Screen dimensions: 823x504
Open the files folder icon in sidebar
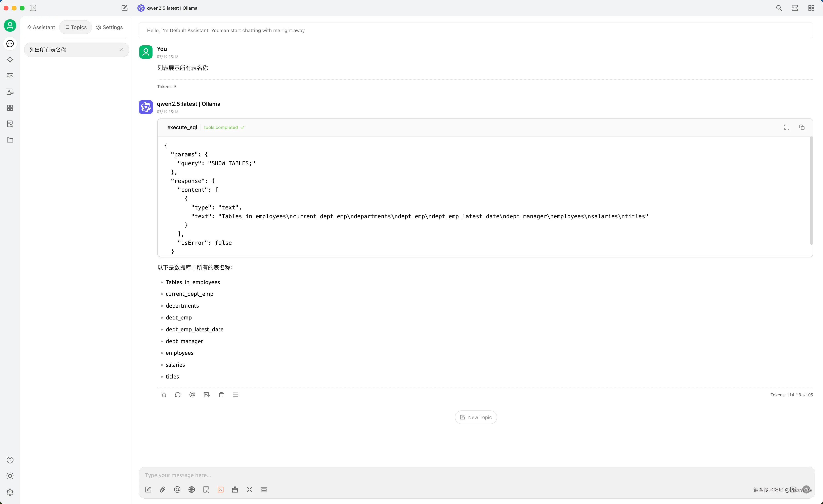coord(10,140)
